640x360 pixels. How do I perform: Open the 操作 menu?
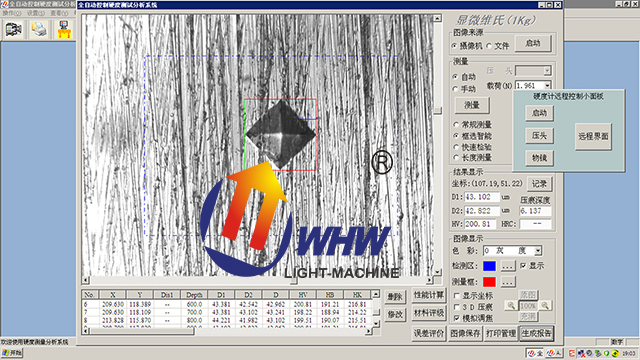click(11, 13)
